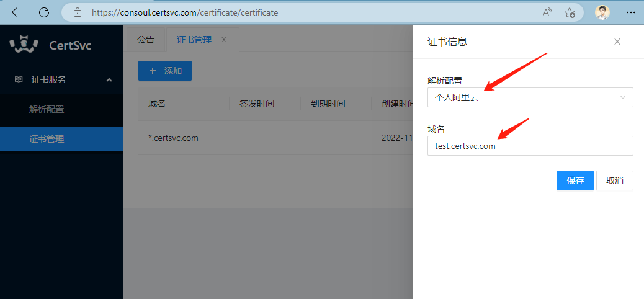Click the 证书服务 menu book icon

(19, 79)
